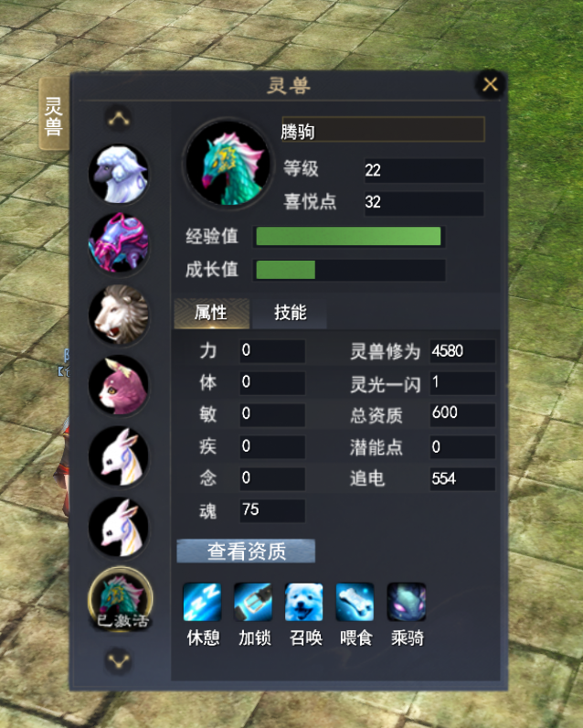
Task: Select the purple armored beast portrait
Action: click(x=119, y=243)
